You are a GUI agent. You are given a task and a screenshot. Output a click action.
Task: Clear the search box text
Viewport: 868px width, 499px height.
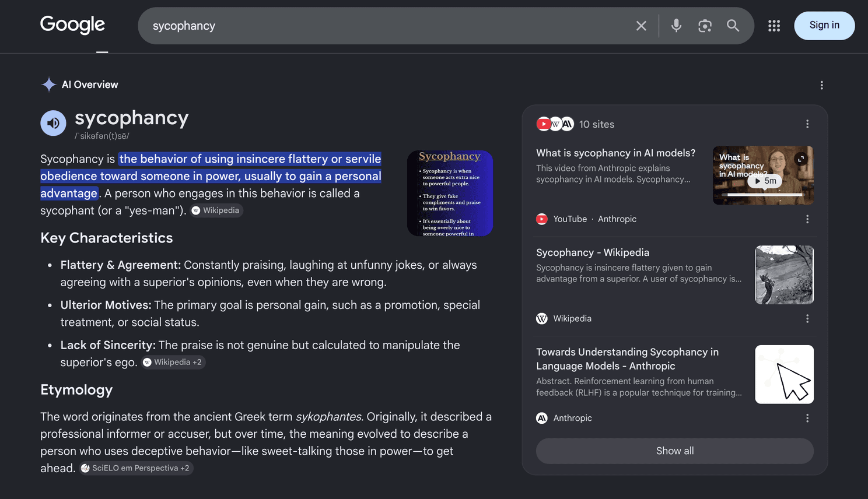tap(641, 26)
